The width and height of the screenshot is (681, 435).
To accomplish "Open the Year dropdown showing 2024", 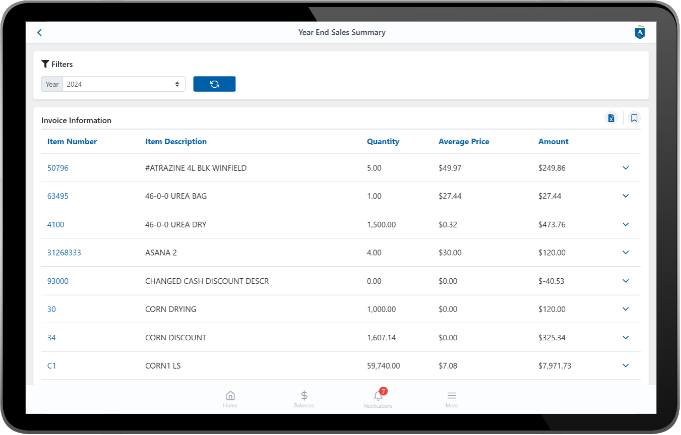I will click(x=123, y=84).
